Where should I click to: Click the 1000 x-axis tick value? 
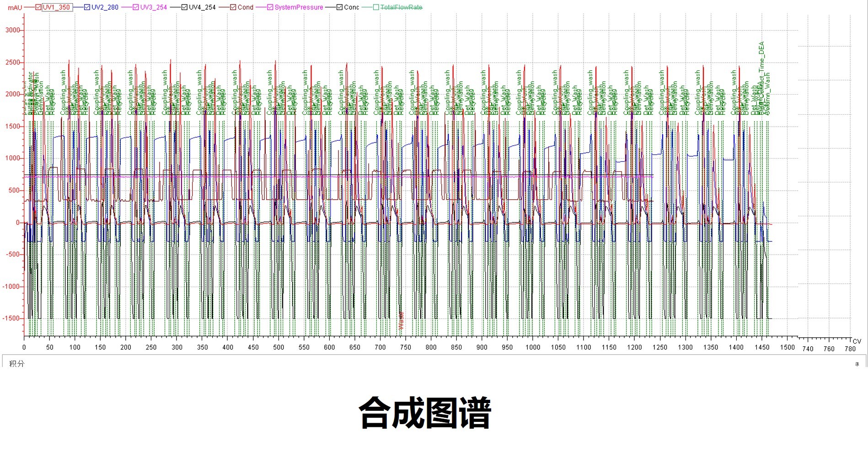(533, 347)
